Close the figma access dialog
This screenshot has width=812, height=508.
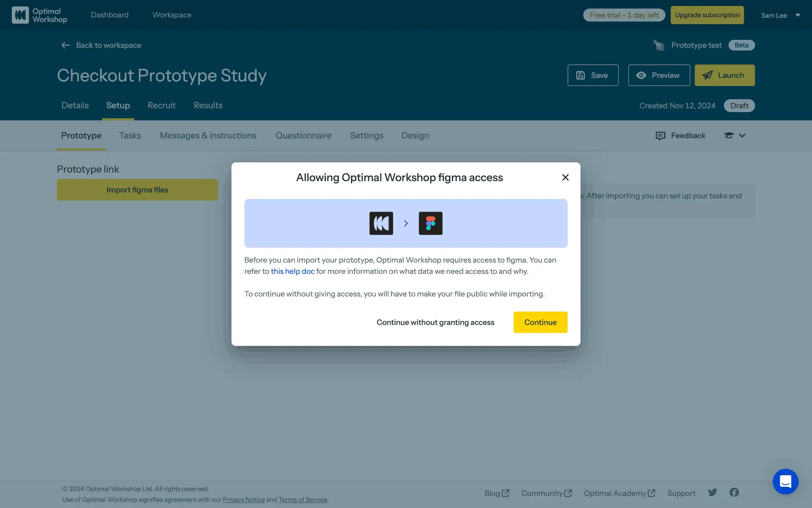coord(565,177)
